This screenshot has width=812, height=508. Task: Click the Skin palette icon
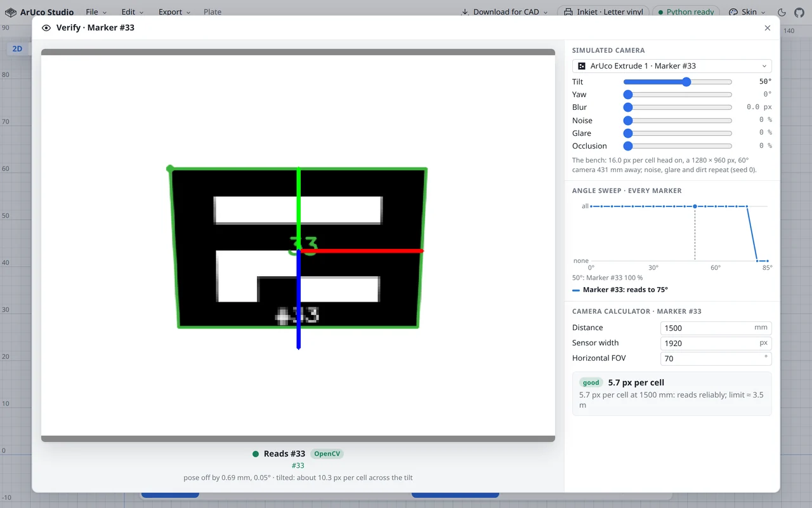[733, 12]
